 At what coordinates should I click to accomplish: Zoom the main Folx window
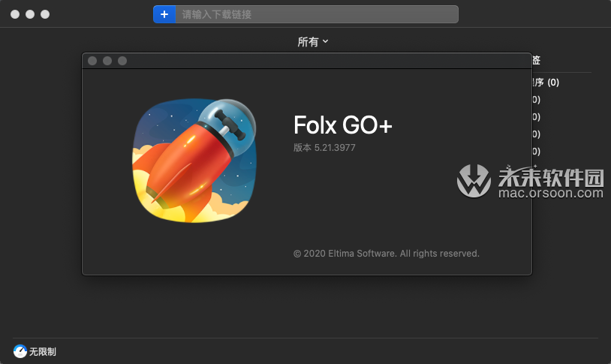coord(45,14)
